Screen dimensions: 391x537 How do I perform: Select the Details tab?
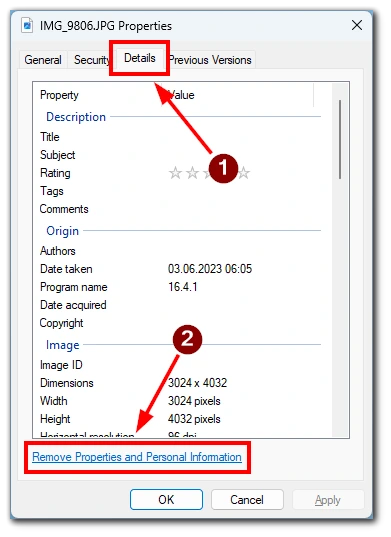pos(140,58)
